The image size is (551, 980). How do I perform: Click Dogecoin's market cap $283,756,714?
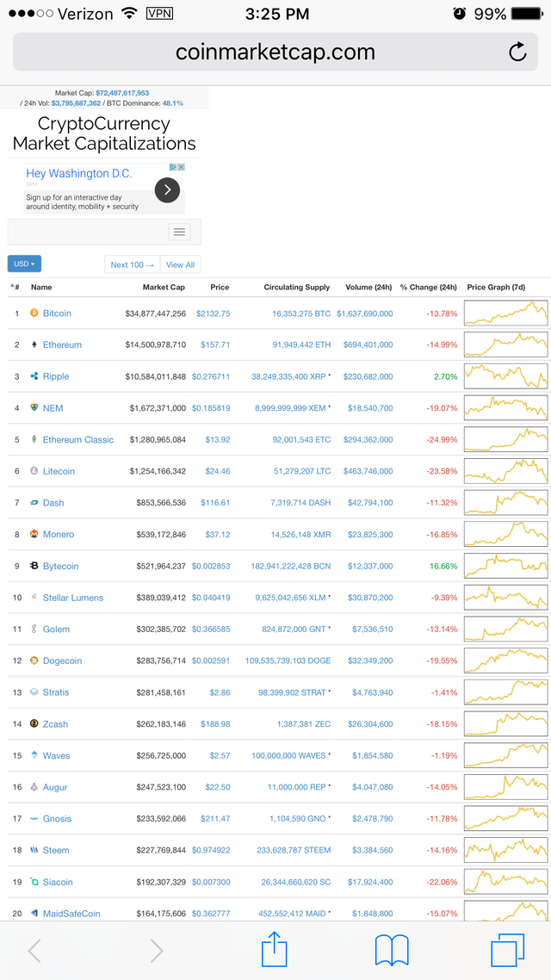pyautogui.click(x=161, y=661)
